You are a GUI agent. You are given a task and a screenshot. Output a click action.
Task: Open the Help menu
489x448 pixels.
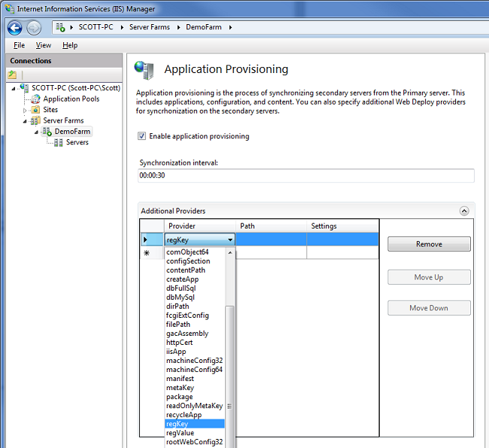point(70,45)
